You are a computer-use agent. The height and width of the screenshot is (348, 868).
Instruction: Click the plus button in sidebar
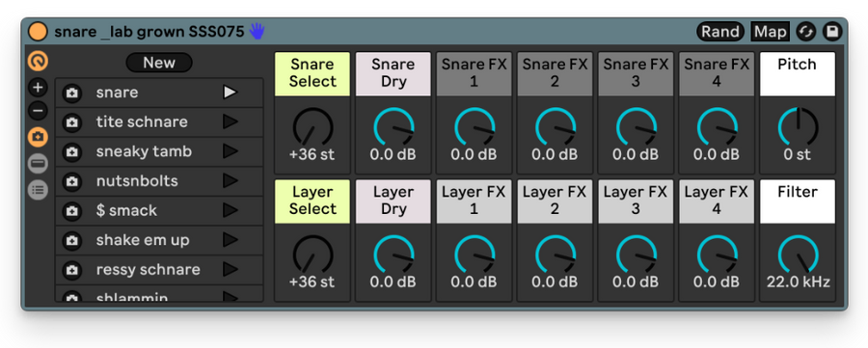39,88
